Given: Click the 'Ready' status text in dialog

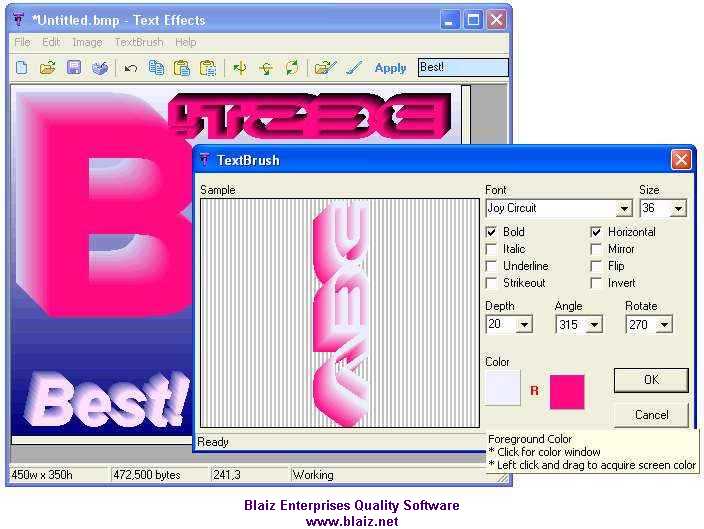Looking at the screenshot, I should 213,442.
